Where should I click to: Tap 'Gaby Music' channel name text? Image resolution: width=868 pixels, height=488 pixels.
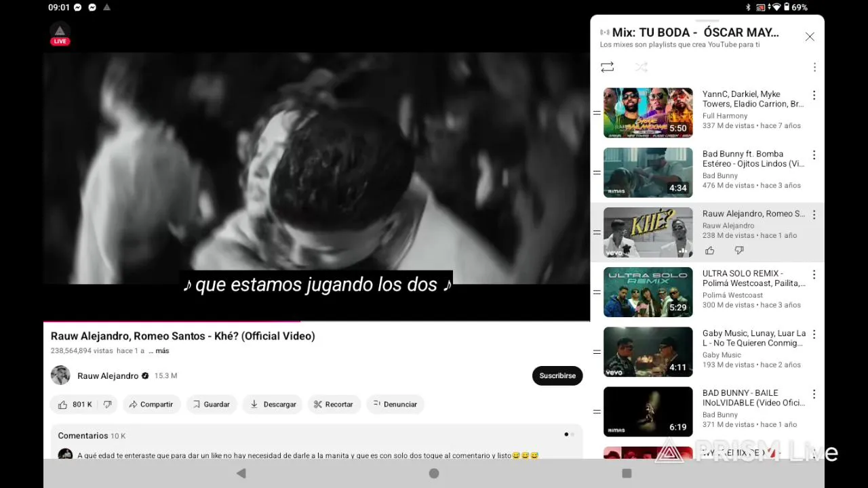[x=722, y=354]
